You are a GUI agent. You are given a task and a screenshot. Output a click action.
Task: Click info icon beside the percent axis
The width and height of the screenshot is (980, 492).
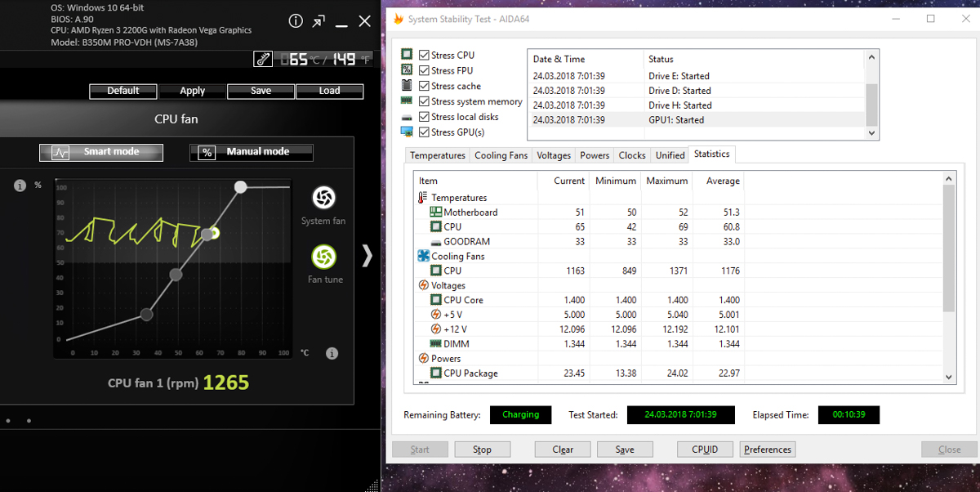(x=20, y=186)
